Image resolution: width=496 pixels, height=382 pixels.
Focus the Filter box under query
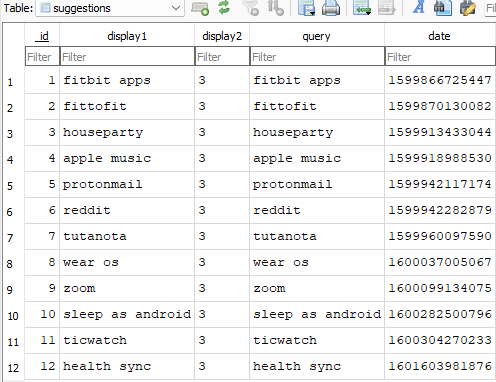pyautogui.click(x=317, y=57)
